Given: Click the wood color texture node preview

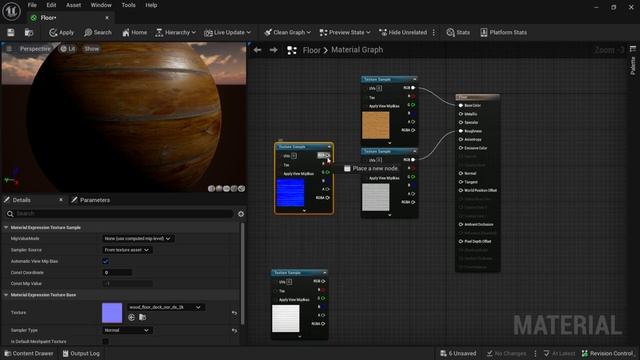Looking at the screenshot, I should click(376, 125).
